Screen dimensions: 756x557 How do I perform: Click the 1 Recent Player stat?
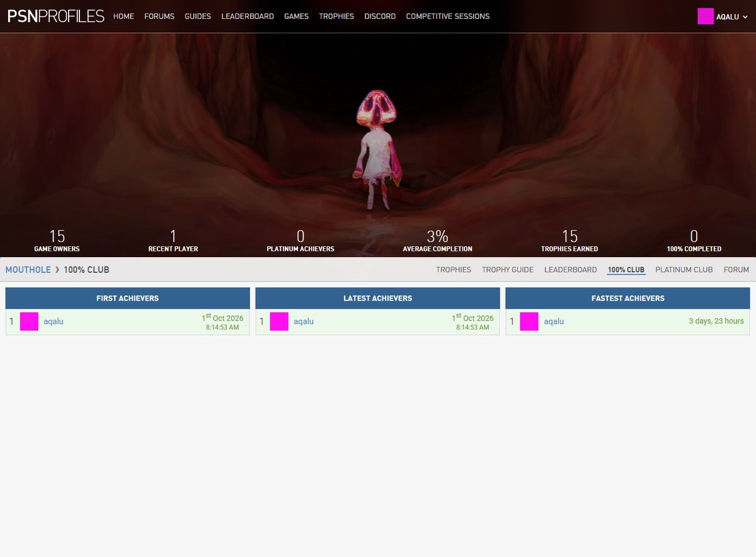coord(173,241)
